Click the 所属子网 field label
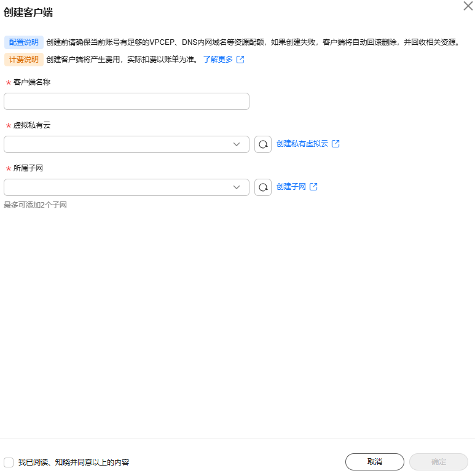The width and height of the screenshot is (475, 476). point(28,168)
